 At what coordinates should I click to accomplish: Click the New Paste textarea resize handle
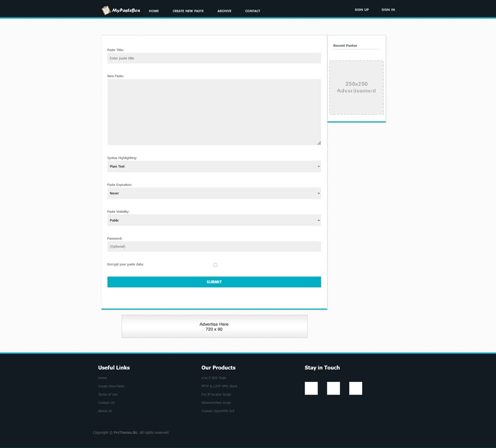[318, 143]
